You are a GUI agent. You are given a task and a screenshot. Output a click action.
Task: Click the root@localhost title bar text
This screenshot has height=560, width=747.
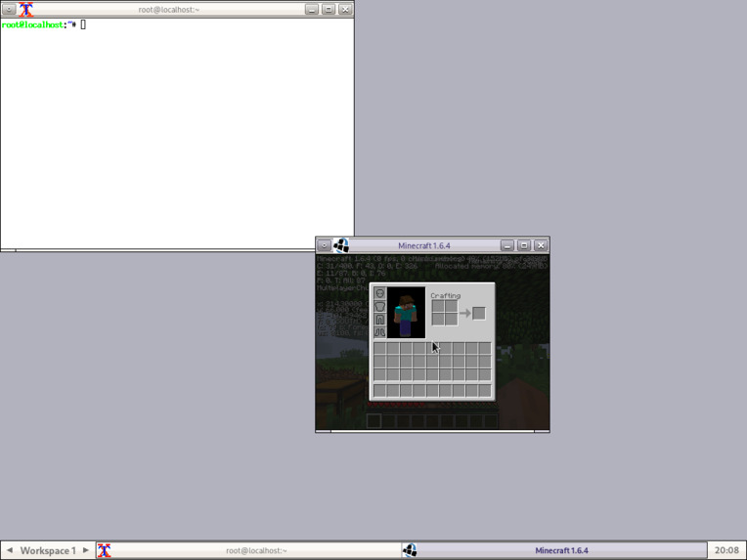[168, 10]
